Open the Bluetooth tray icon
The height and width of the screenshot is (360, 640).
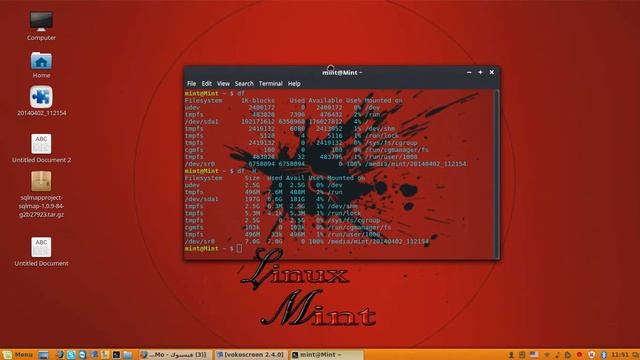604,355
